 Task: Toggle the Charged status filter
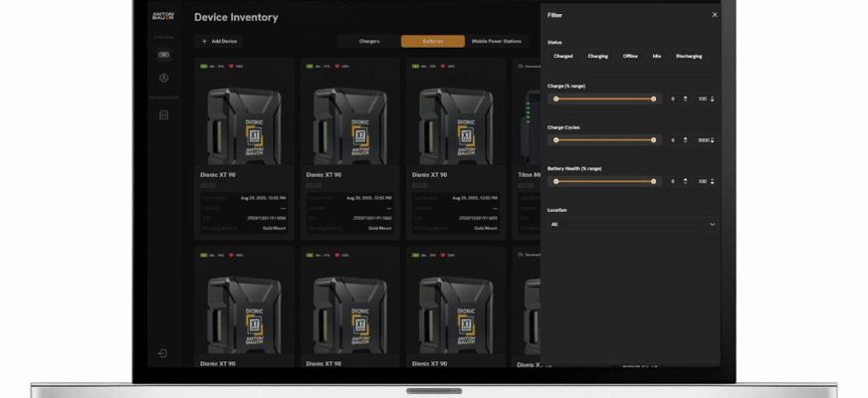pyautogui.click(x=563, y=56)
